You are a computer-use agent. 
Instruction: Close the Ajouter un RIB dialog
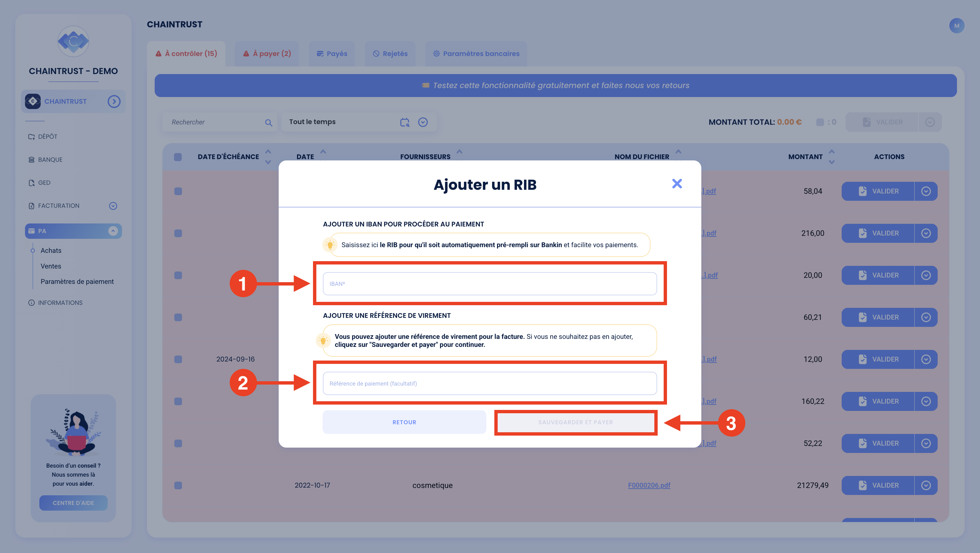(x=677, y=184)
